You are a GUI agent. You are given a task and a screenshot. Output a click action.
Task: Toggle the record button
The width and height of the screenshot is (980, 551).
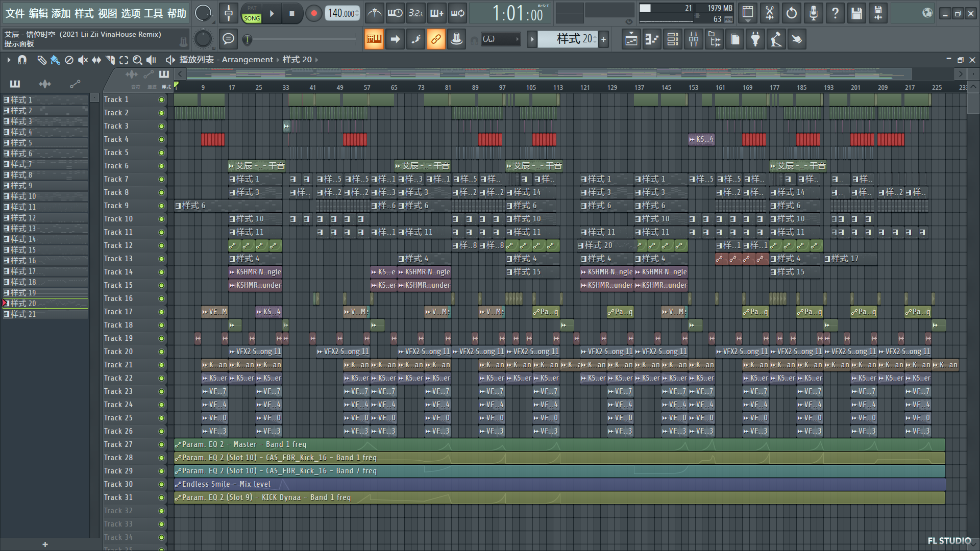pos(314,14)
